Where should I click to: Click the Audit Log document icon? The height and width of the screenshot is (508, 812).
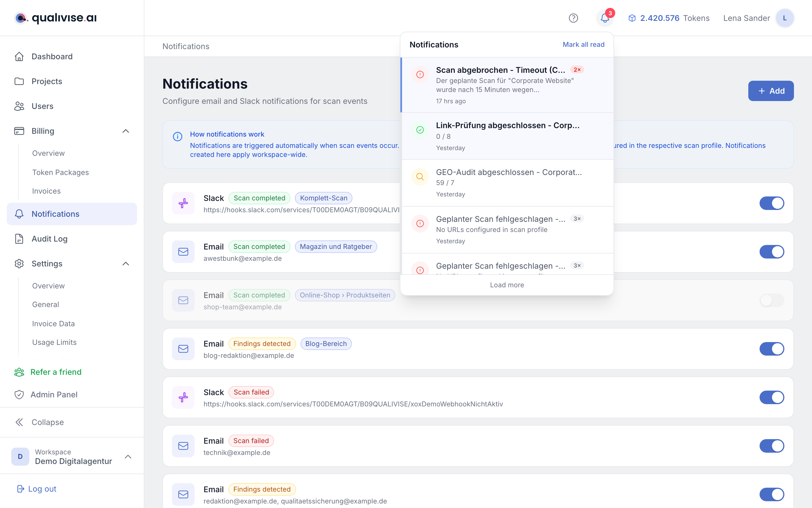19,239
